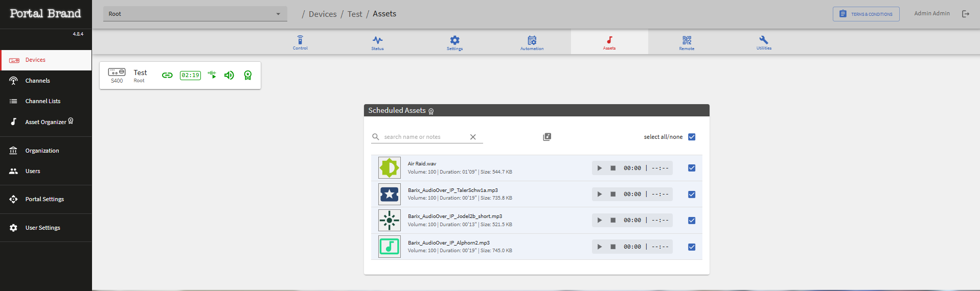
Task: Click version number 4.8.4
Action: click(x=78, y=34)
